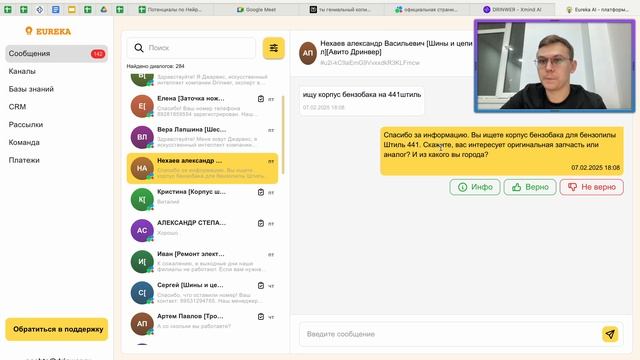Click the clipboard icon on Сергей's dialog
Image resolution: width=640 pixels, height=360 pixels.
(x=261, y=285)
